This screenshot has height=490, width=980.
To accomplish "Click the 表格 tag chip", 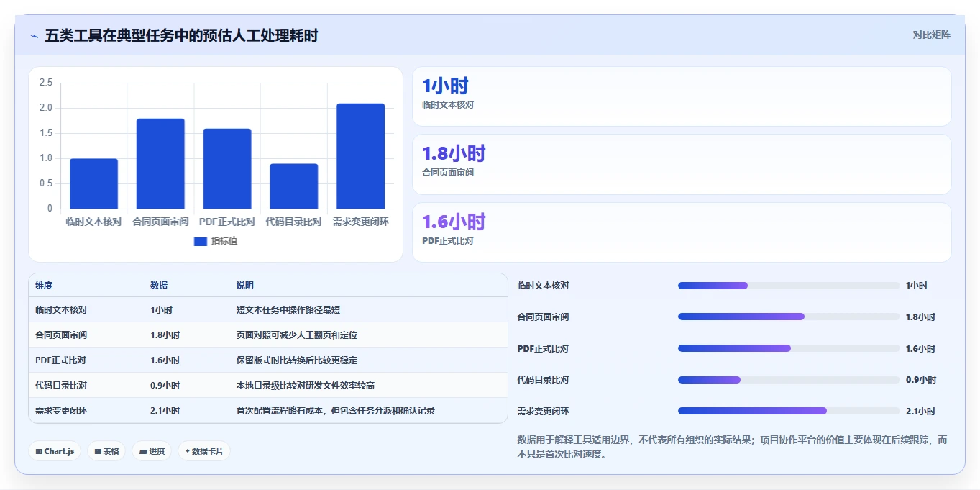I will tap(106, 451).
